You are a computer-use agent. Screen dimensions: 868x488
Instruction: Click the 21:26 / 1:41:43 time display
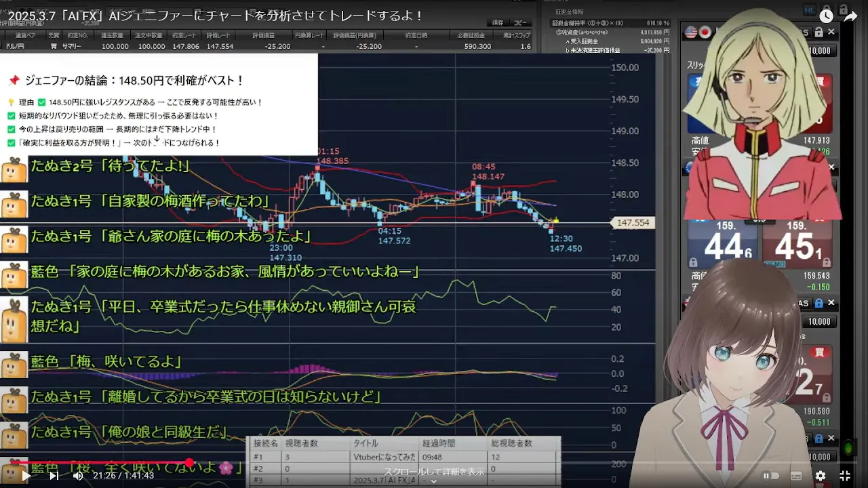tap(123, 476)
